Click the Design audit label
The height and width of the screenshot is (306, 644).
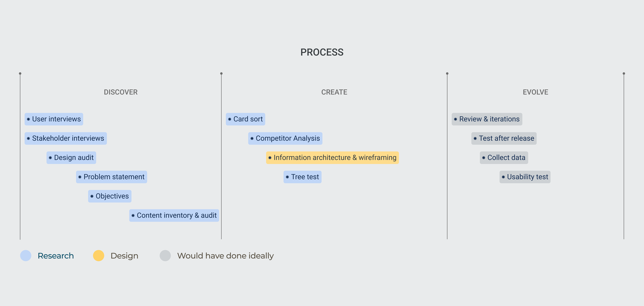[x=71, y=157]
